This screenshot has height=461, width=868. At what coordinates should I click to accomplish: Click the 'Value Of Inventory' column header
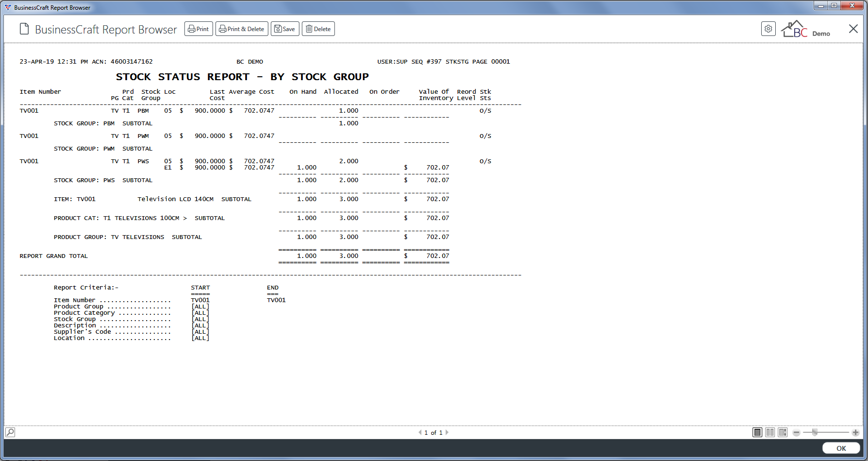(x=435, y=95)
